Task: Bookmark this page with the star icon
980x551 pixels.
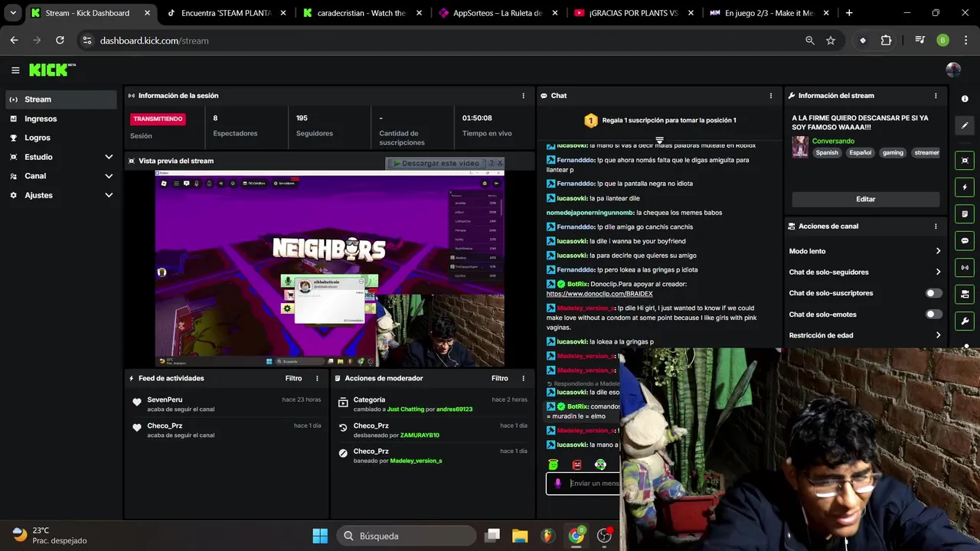Action: pos(831,41)
